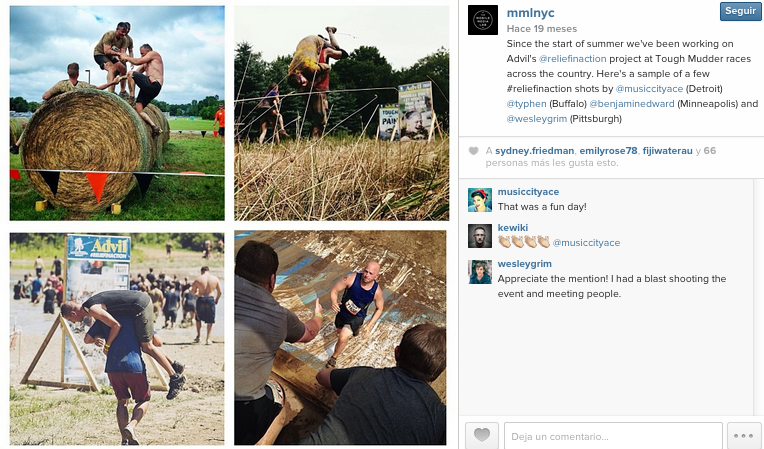Open the @typhen mention link
764x449 pixels.
[526, 104]
